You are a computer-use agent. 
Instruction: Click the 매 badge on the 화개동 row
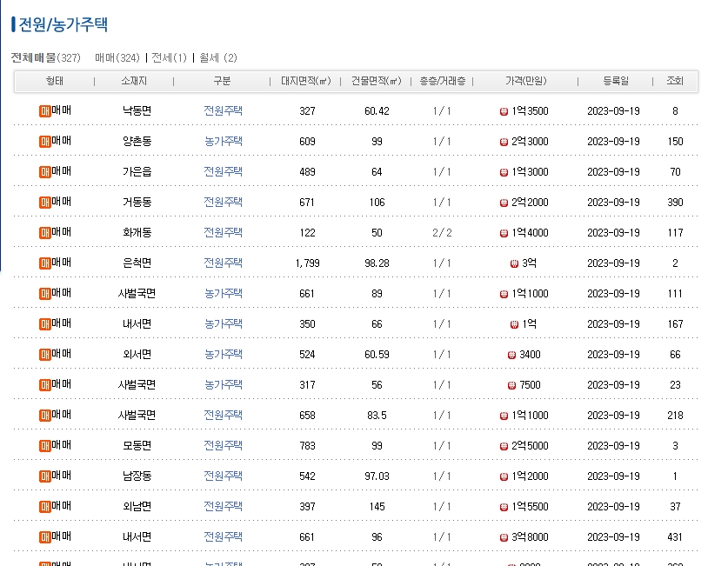(44, 231)
